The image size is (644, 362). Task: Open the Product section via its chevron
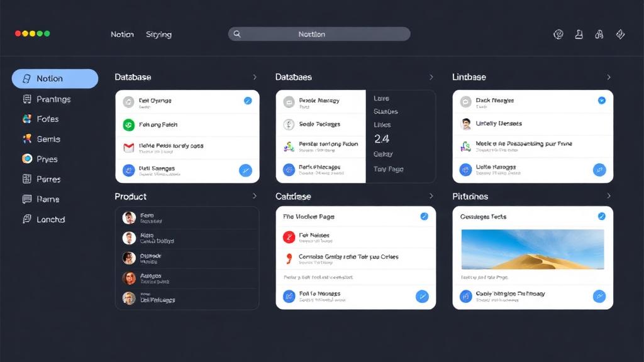click(255, 196)
